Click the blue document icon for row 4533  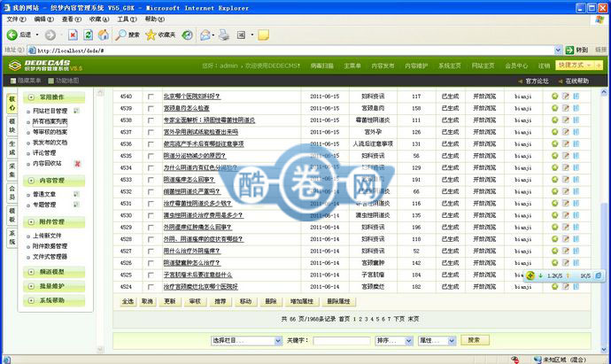tap(576, 179)
